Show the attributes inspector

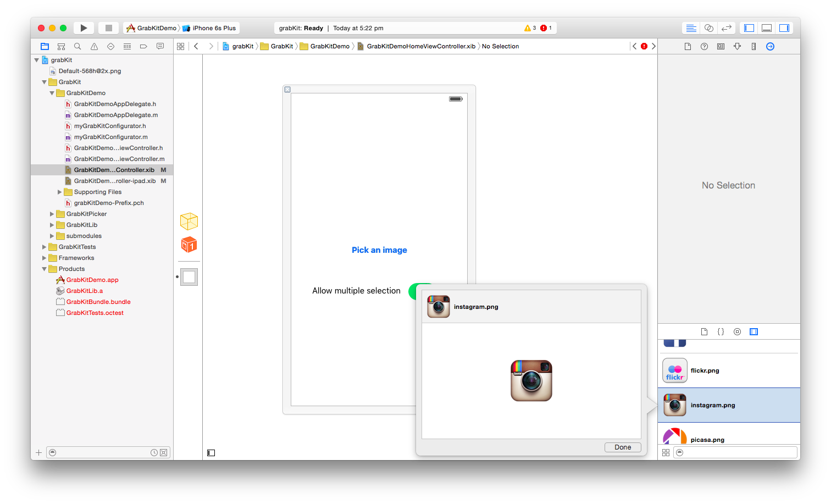click(x=737, y=47)
